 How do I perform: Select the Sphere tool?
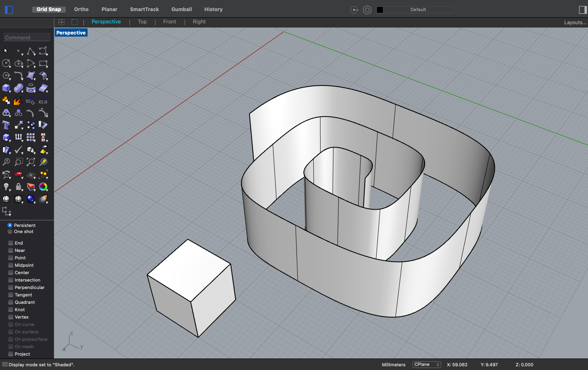tap(19, 88)
